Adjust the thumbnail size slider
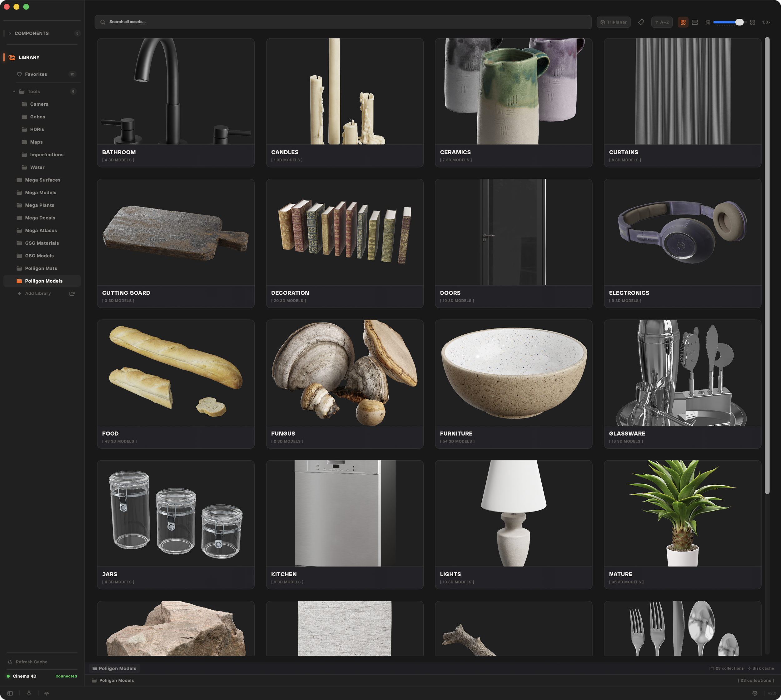The image size is (781, 700). 739,22
